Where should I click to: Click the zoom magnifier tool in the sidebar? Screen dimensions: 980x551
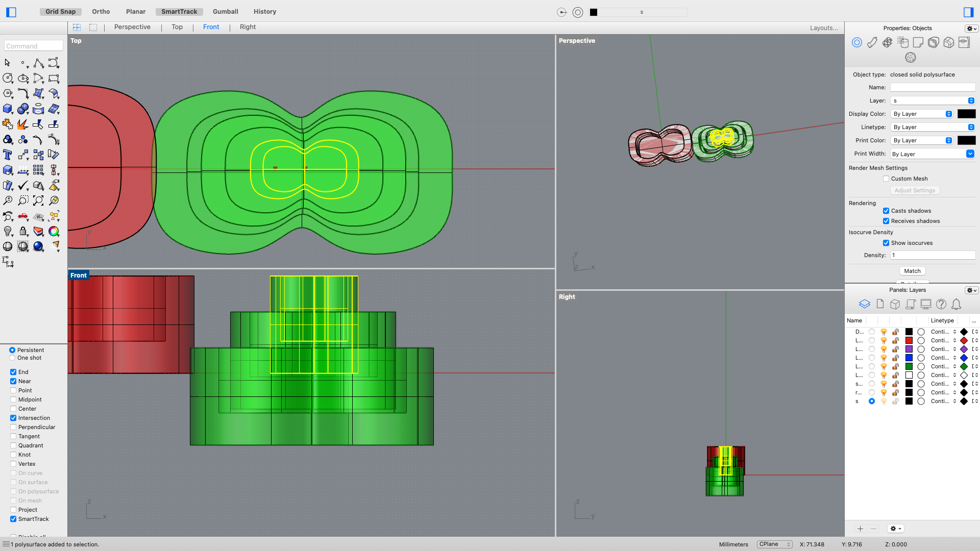pos(8,200)
